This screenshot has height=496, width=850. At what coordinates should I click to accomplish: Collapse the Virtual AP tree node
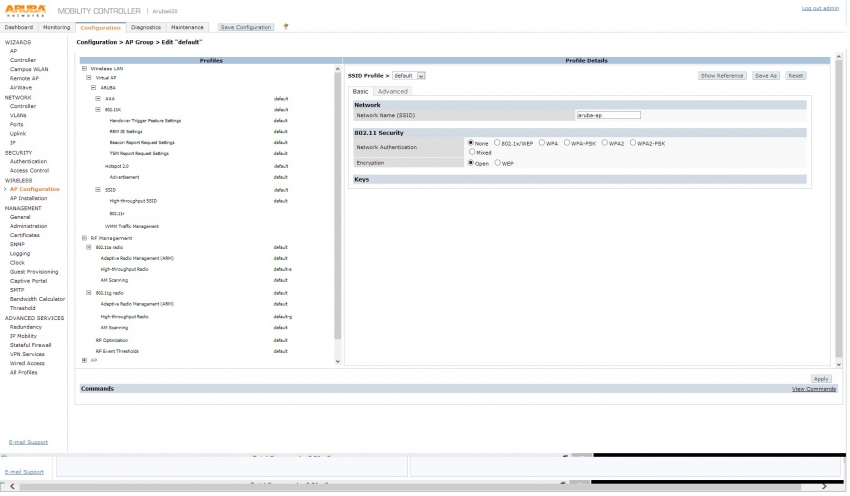tap(89, 78)
